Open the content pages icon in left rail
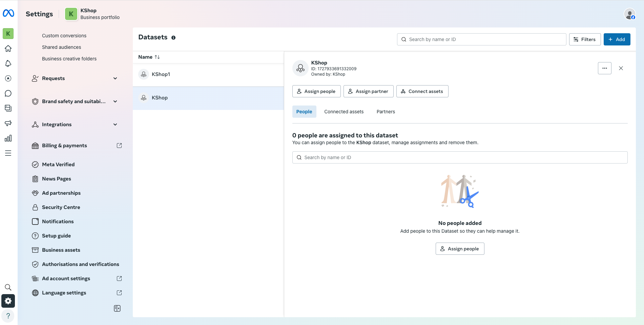The image size is (644, 325). pyautogui.click(x=8, y=108)
